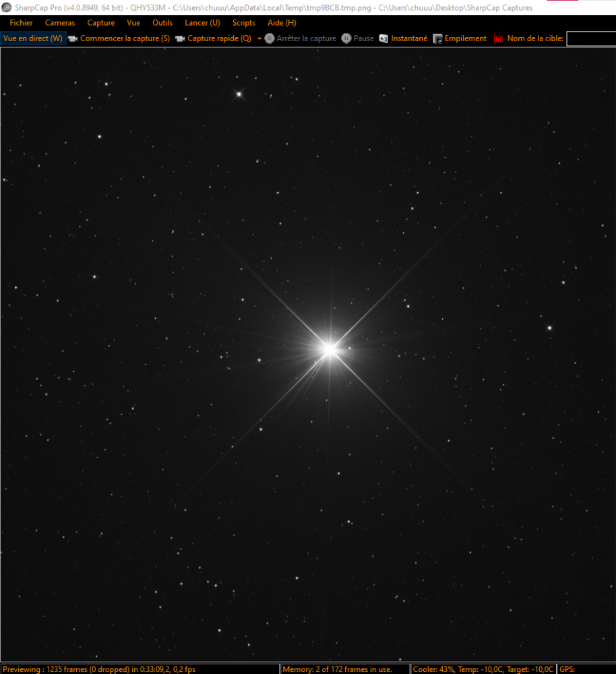This screenshot has height=674, width=616.
Task: Take a snapshot with Instantané
Action: pyautogui.click(x=409, y=38)
